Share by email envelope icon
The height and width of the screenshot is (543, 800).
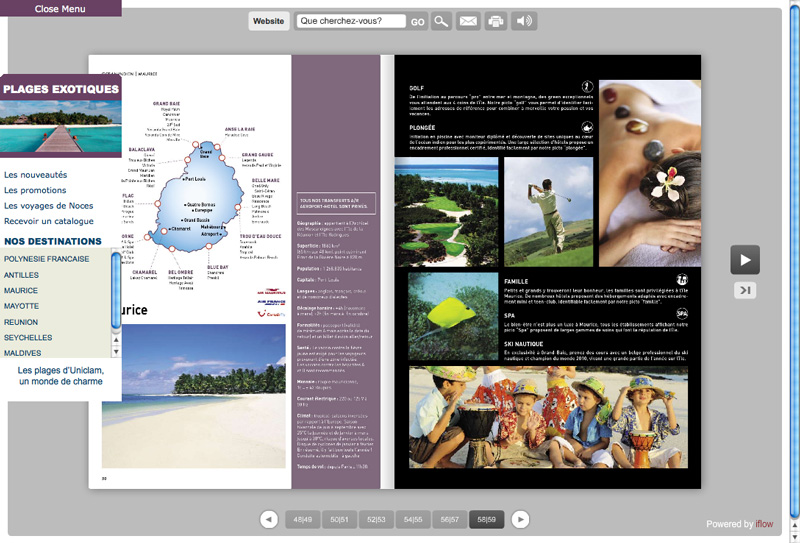pos(468,21)
